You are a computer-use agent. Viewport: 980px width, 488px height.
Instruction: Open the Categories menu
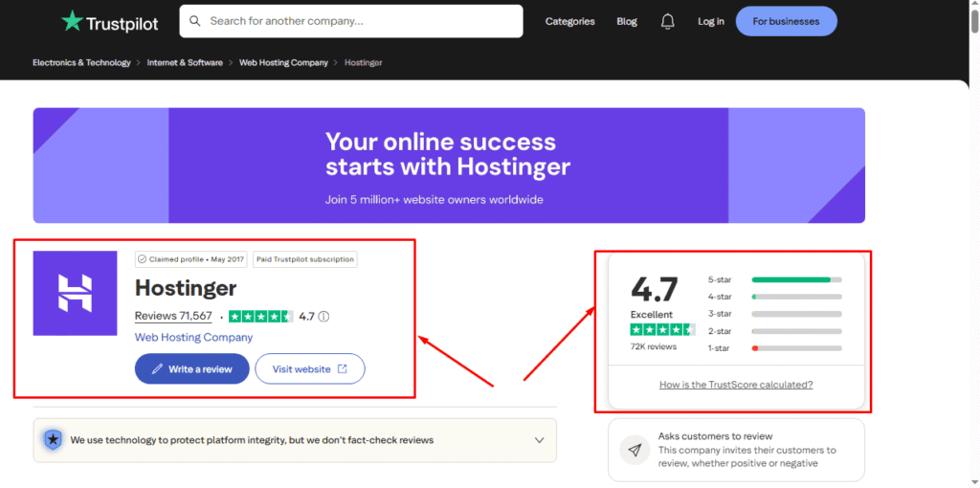click(570, 21)
